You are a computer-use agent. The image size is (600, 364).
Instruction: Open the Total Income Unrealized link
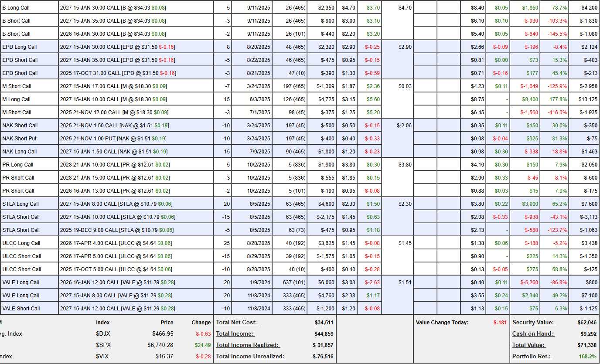click(250, 357)
